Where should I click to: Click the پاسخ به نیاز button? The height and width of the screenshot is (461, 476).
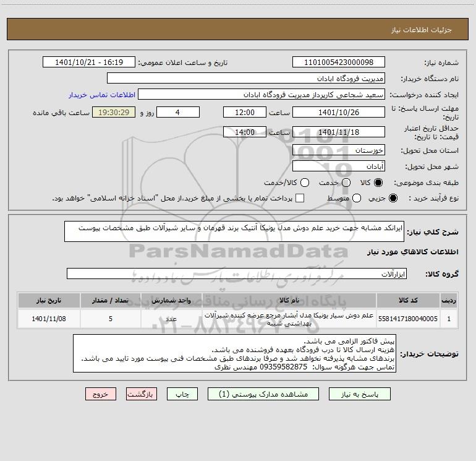360,394
